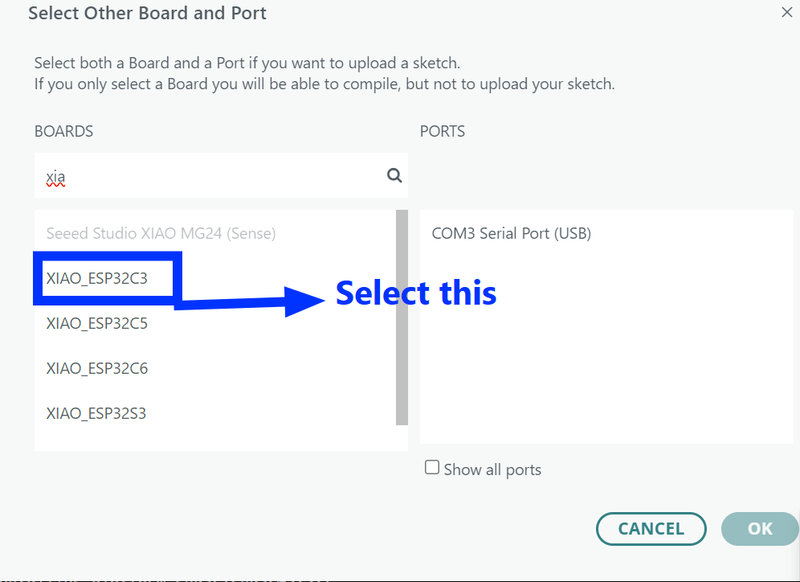Click the PORTS column heading

click(442, 131)
